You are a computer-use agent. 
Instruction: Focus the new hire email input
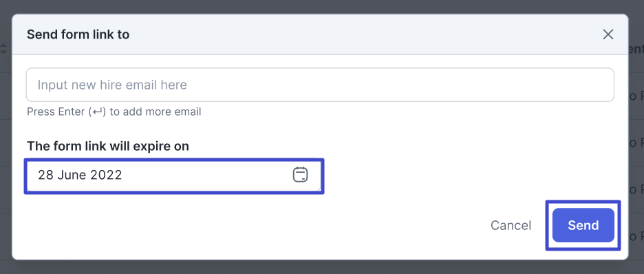click(320, 85)
